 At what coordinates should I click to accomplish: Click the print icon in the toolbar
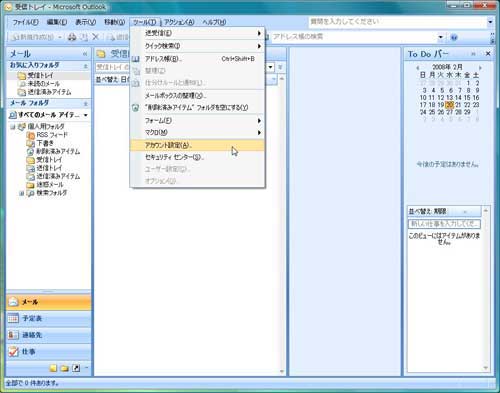[x=72, y=37]
